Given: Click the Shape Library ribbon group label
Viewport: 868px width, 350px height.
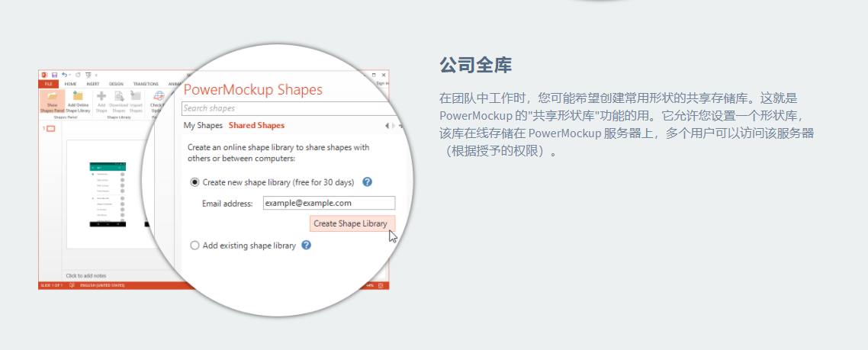Looking at the screenshot, I should tap(119, 117).
